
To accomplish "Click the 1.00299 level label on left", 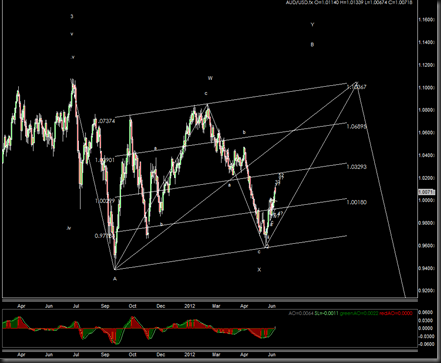I will [105, 201].
